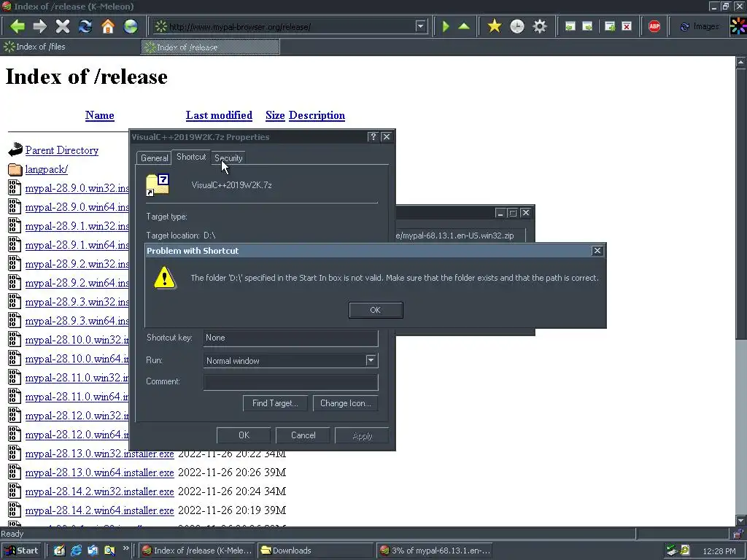The image size is (747, 560).
Task: Expand Quick Launch overflow chevron
Action: pos(125,548)
